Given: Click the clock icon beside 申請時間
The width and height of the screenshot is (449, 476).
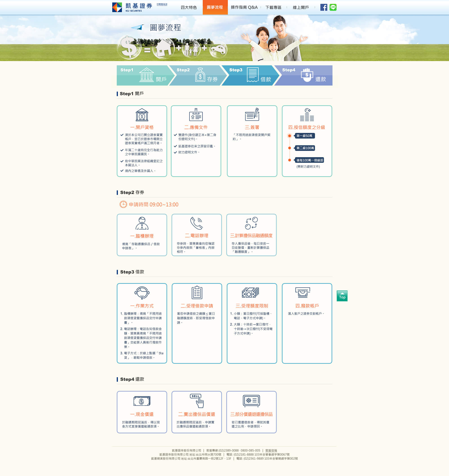Looking at the screenshot, I should (x=123, y=204).
